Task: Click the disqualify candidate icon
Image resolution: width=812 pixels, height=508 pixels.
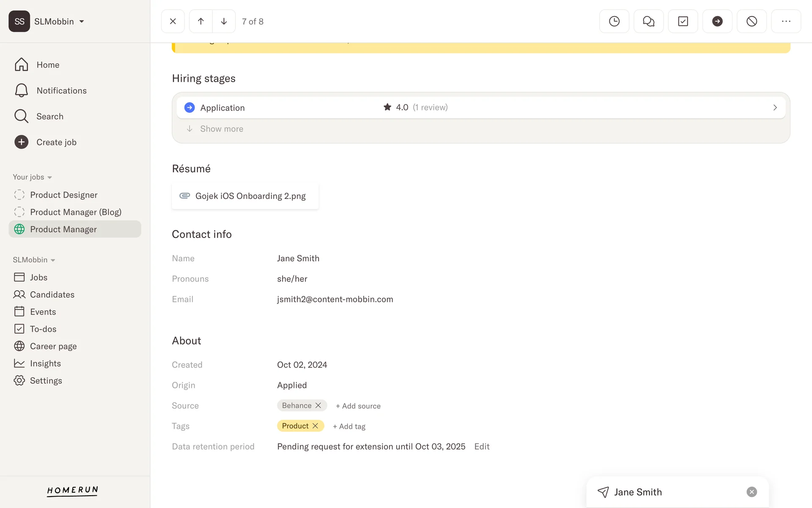Action: (x=752, y=21)
